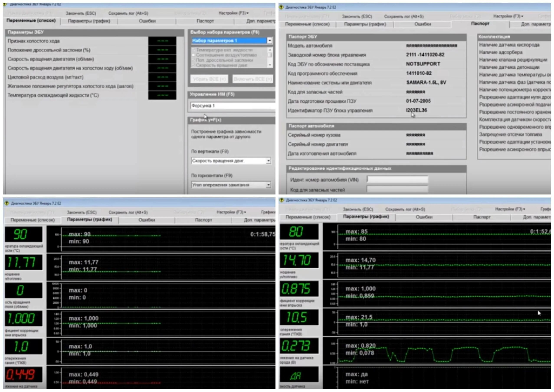Screen dimensions: 554x392
Task: Click the parameter list scroll-down arrow
Action: (x=270, y=65)
